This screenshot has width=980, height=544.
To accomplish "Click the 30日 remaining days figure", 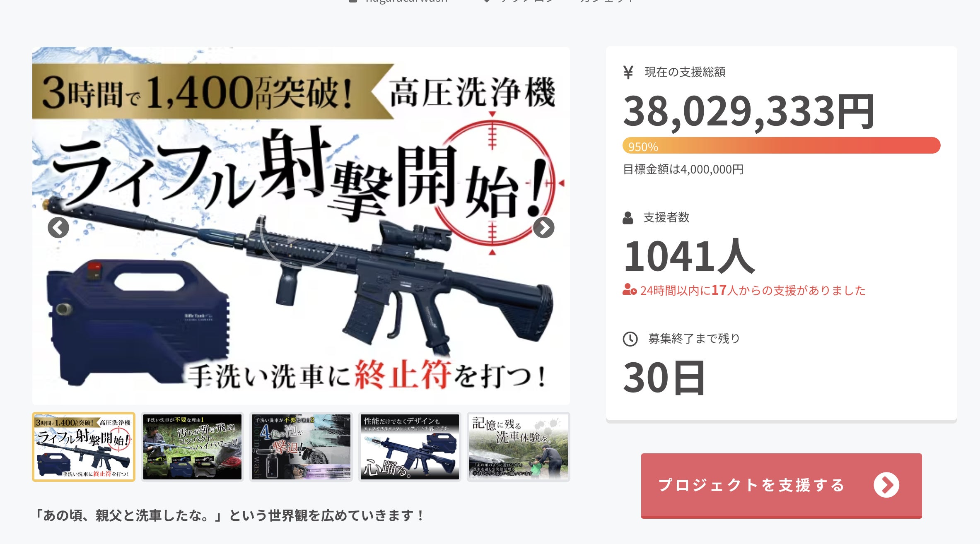I will click(664, 377).
